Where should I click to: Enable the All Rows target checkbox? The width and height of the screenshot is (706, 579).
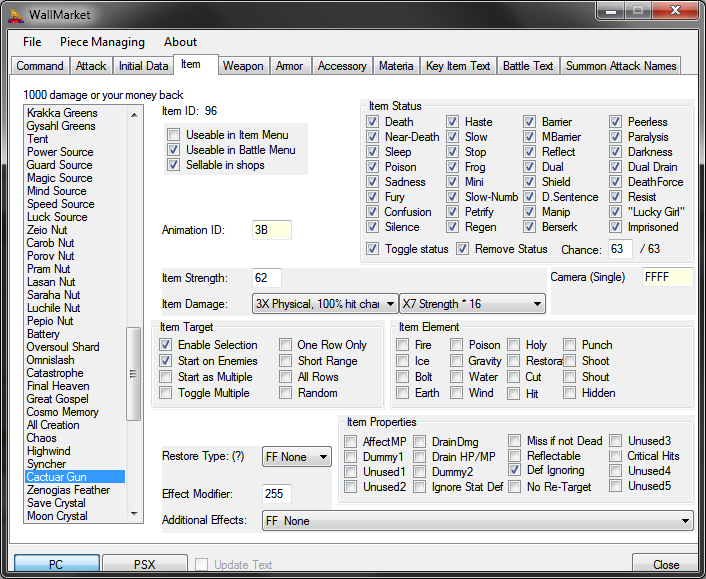point(285,376)
